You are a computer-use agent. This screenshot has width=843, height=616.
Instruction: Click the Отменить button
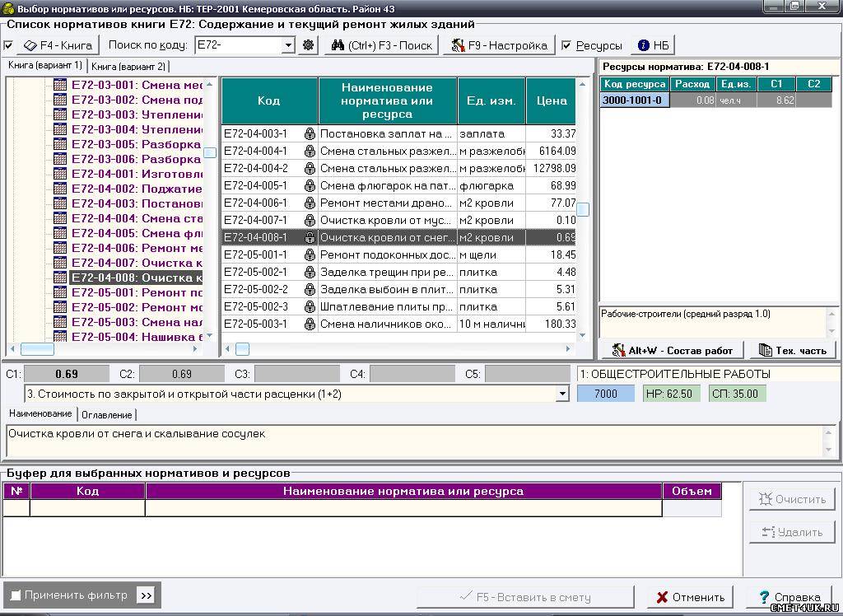pyautogui.click(x=691, y=597)
